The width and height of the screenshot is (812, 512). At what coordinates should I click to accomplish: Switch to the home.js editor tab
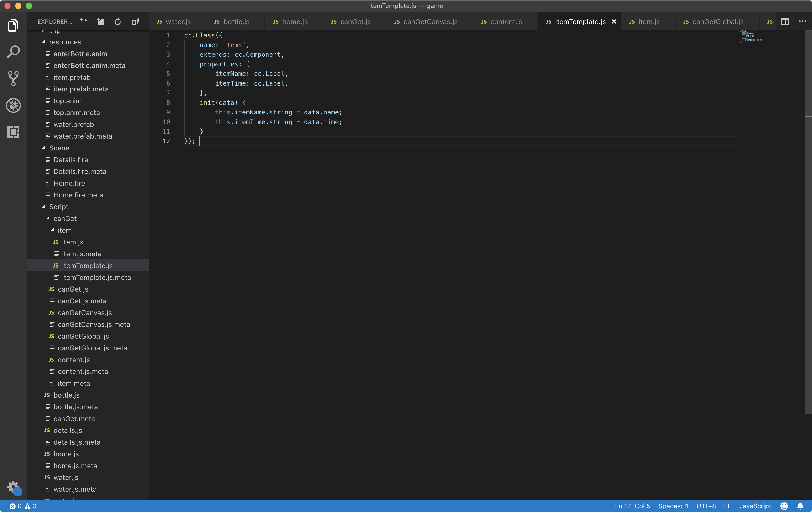pos(294,22)
